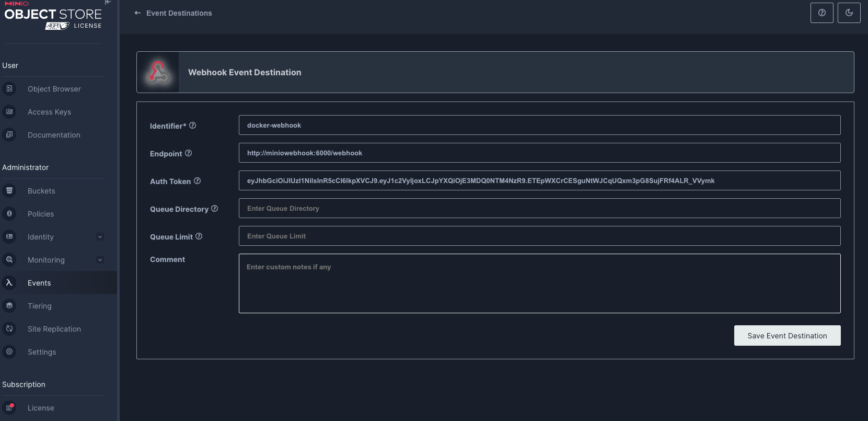The height and width of the screenshot is (421, 868).
Task: Open Settings menu item
Action: pyautogui.click(x=42, y=352)
